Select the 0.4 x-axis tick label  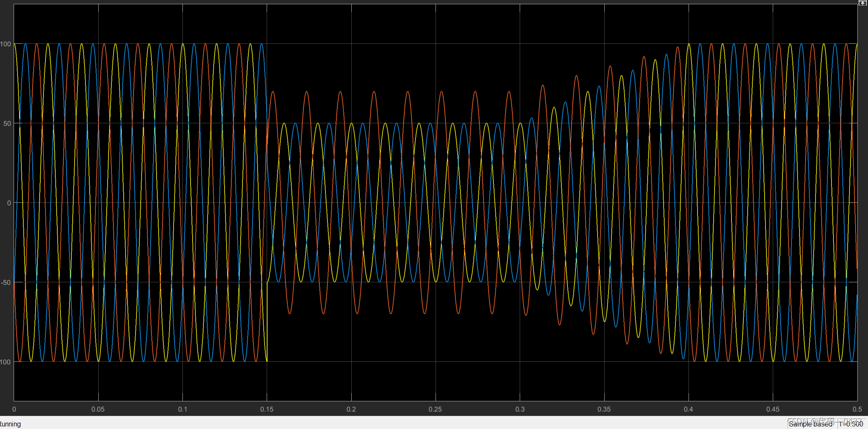coord(688,409)
